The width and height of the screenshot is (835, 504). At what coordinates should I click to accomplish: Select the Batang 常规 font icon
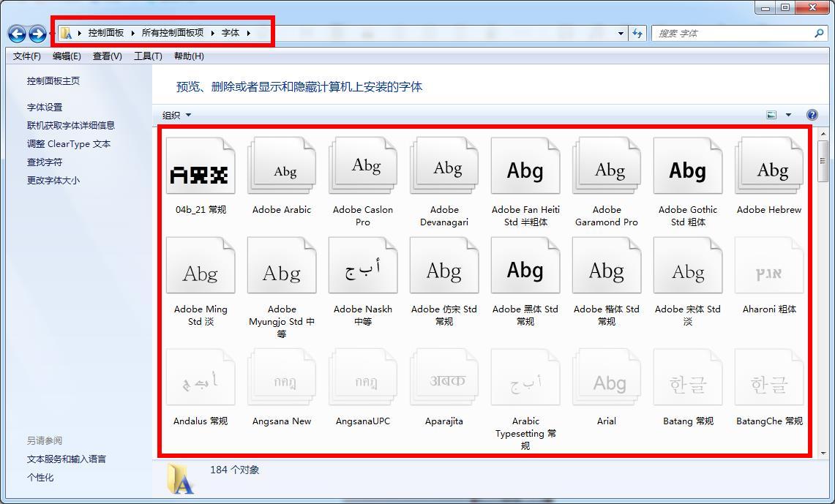click(x=688, y=377)
